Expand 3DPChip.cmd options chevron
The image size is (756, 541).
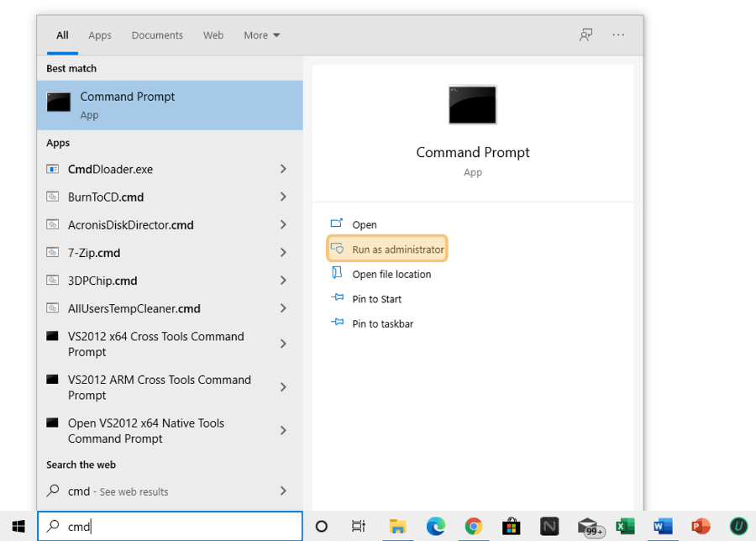284,280
